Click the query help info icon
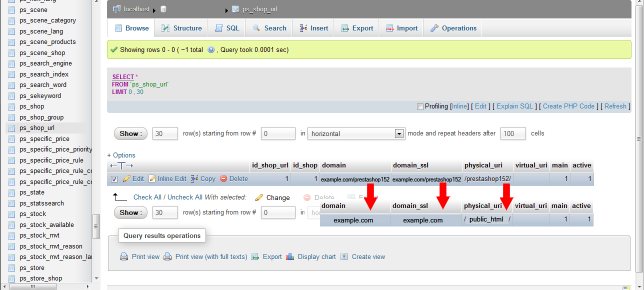The height and width of the screenshot is (290, 644). [211, 50]
